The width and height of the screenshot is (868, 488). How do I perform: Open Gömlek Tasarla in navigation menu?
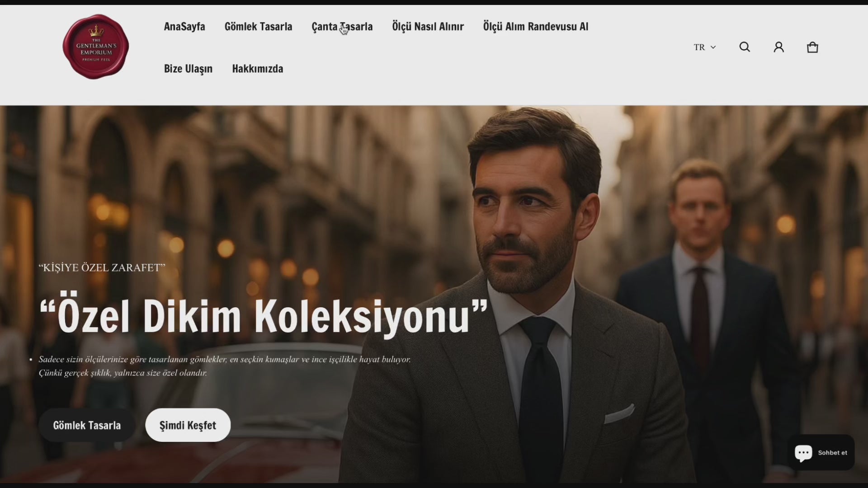point(258,27)
